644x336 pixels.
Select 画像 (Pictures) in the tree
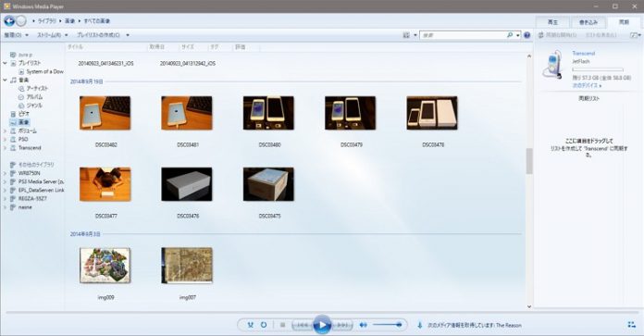pos(19,122)
